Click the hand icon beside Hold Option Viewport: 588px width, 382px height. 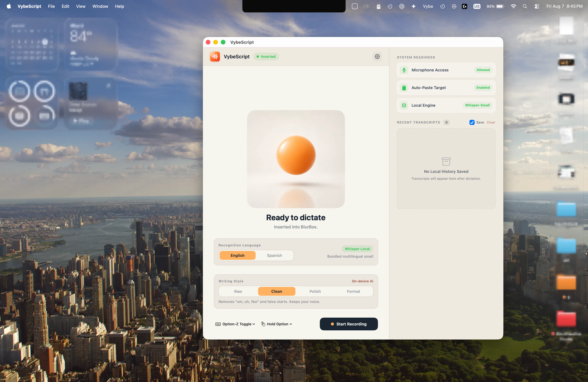point(263,324)
